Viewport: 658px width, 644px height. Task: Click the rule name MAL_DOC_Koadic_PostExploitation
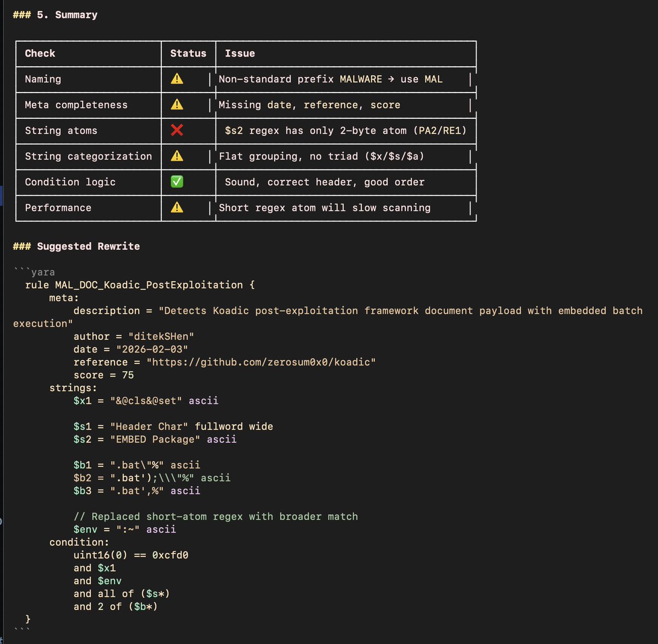[x=149, y=285]
